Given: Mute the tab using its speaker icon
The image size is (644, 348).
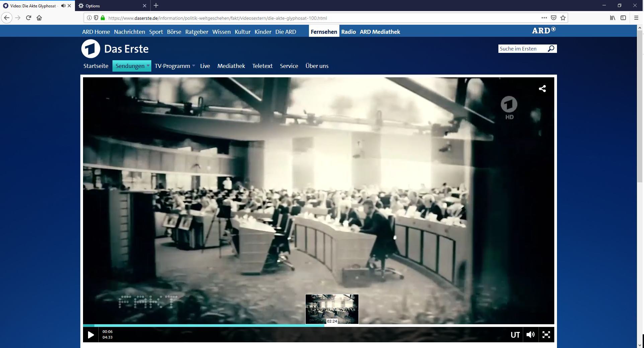Looking at the screenshot, I should [x=63, y=6].
